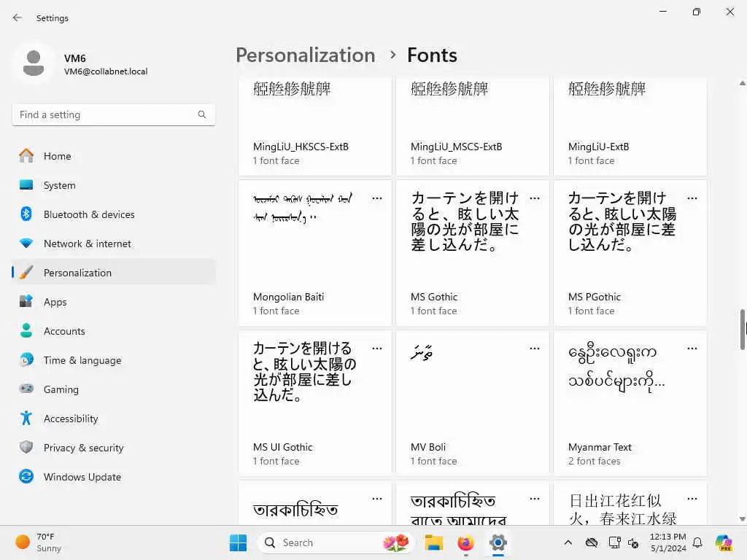Open Bluetooth & devices settings
The width and height of the screenshot is (747, 560).
[x=113, y=214]
